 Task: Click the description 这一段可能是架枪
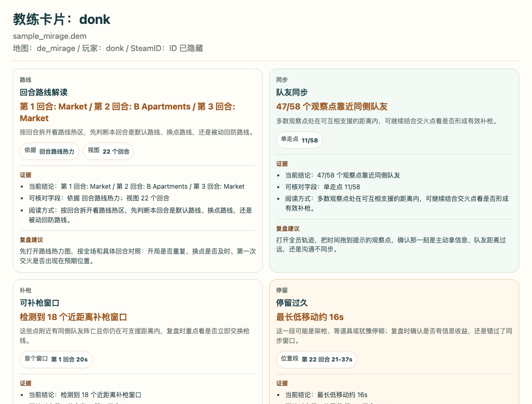[x=394, y=335]
